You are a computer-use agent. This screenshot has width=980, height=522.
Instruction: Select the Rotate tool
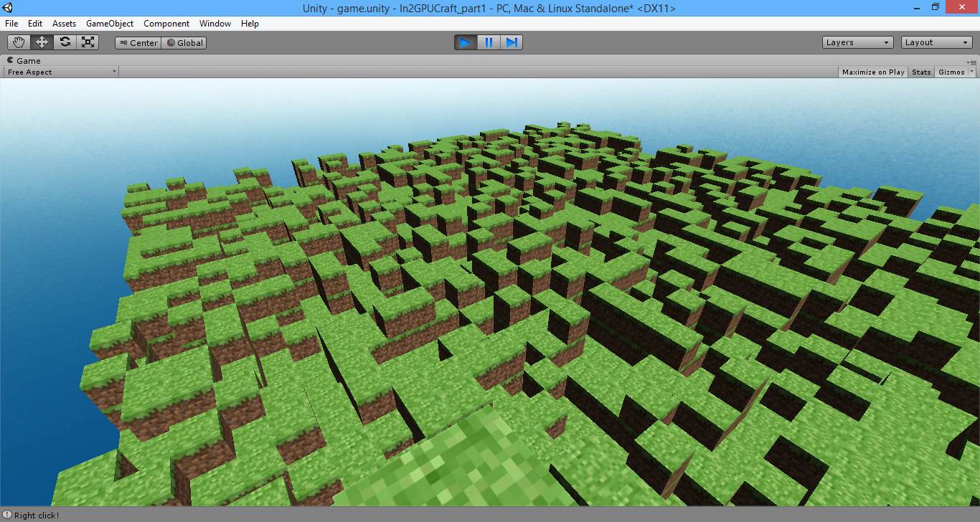pyautogui.click(x=65, y=42)
